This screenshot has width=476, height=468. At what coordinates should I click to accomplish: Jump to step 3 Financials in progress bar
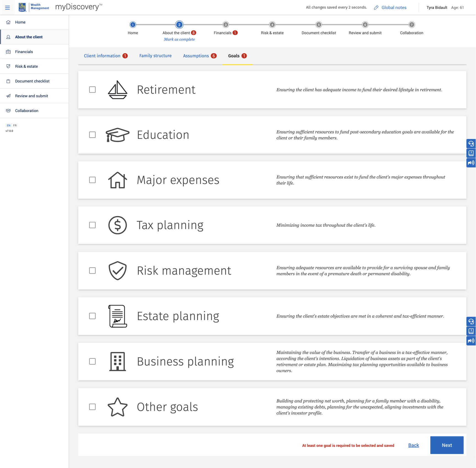pos(226,25)
